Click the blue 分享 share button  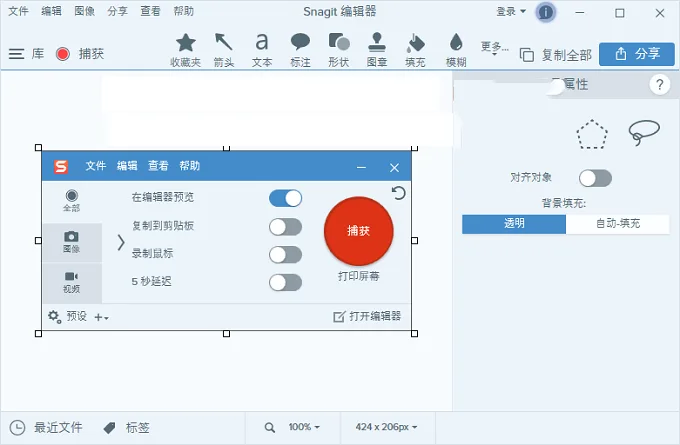pyautogui.click(x=637, y=54)
